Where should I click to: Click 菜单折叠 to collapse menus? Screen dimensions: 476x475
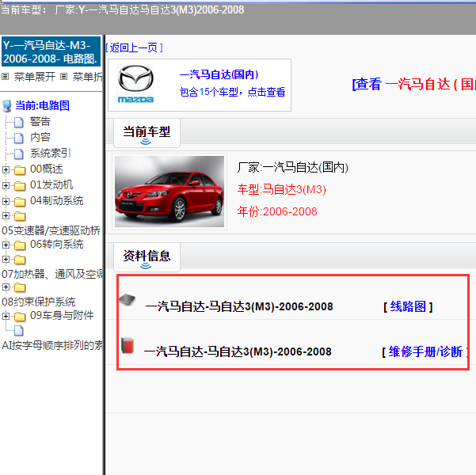coord(87,77)
